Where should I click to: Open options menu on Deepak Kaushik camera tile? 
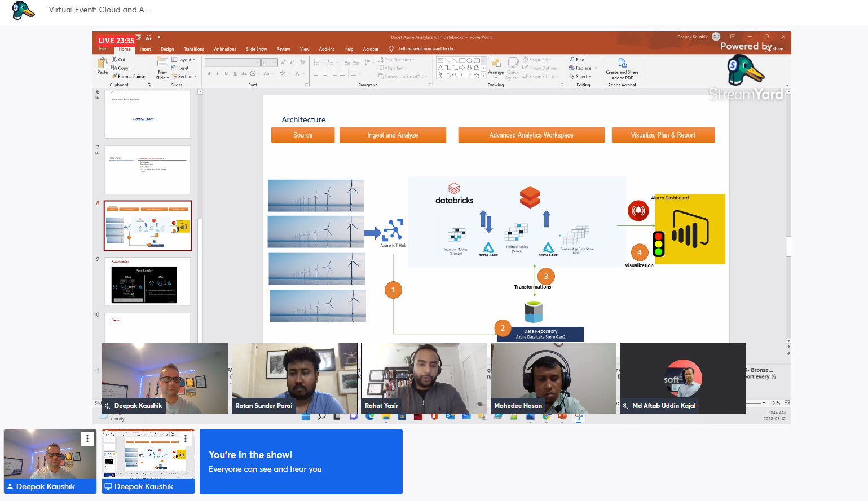click(x=87, y=438)
